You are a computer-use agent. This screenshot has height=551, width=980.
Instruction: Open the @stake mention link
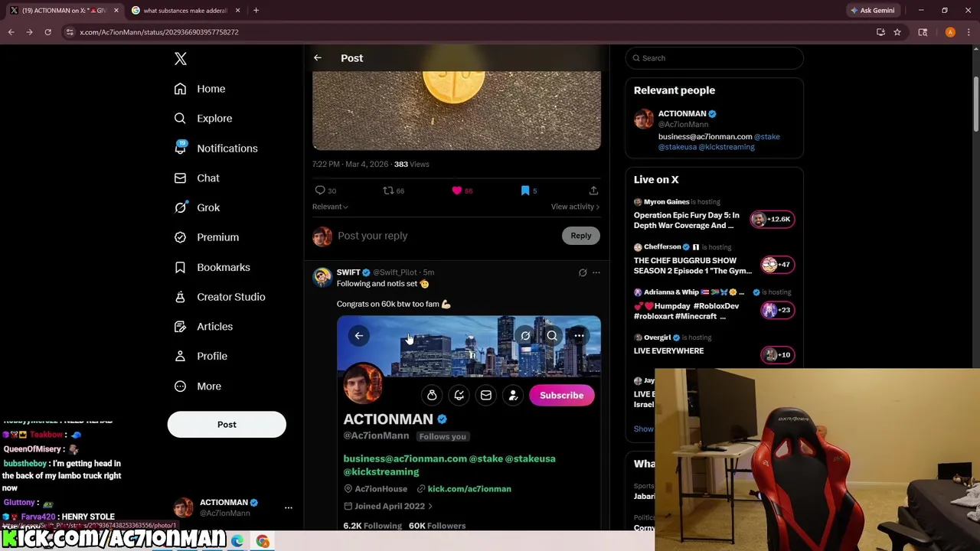pyautogui.click(x=767, y=136)
